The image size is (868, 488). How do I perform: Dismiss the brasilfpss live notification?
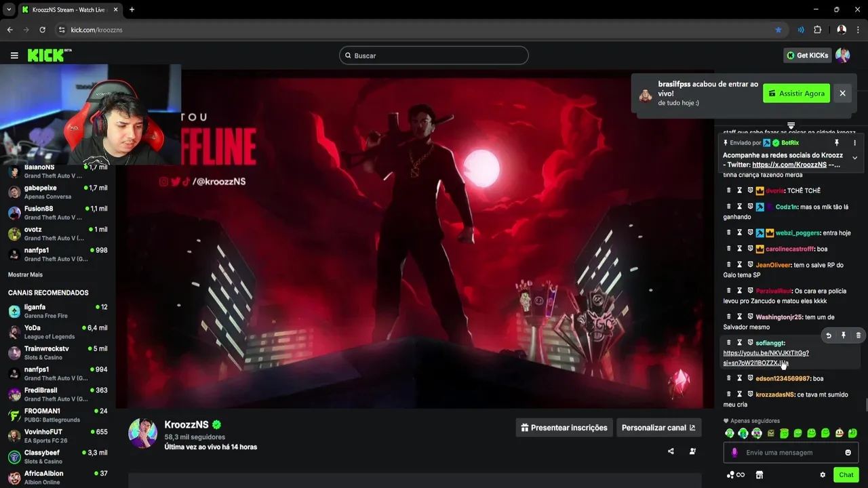[842, 94]
